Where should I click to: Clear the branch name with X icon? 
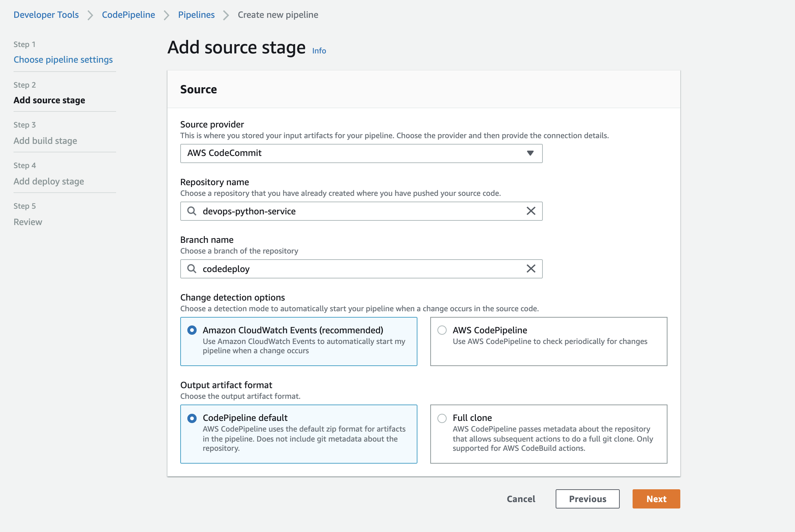[x=531, y=269]
